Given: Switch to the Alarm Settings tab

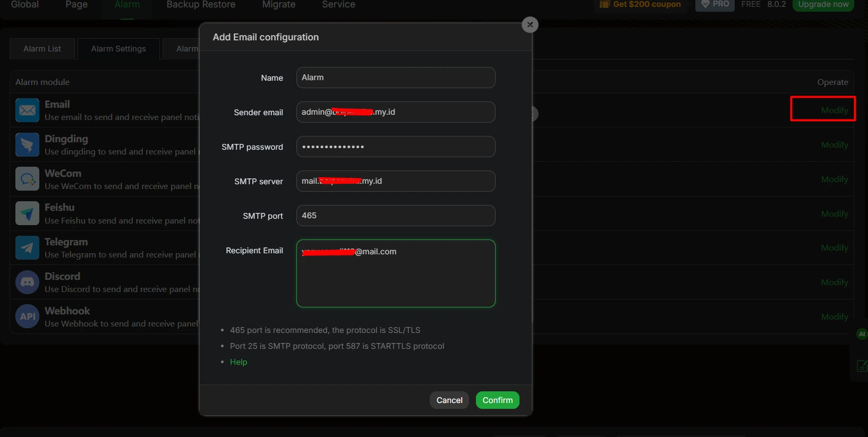Looking at the screenshot, I should click(x=118, y=49).
